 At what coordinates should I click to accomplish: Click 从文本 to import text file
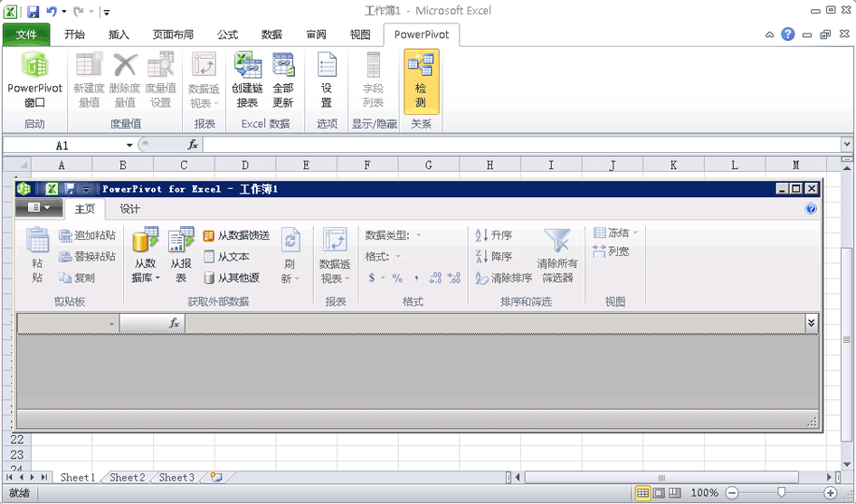(x=226, y=256)
